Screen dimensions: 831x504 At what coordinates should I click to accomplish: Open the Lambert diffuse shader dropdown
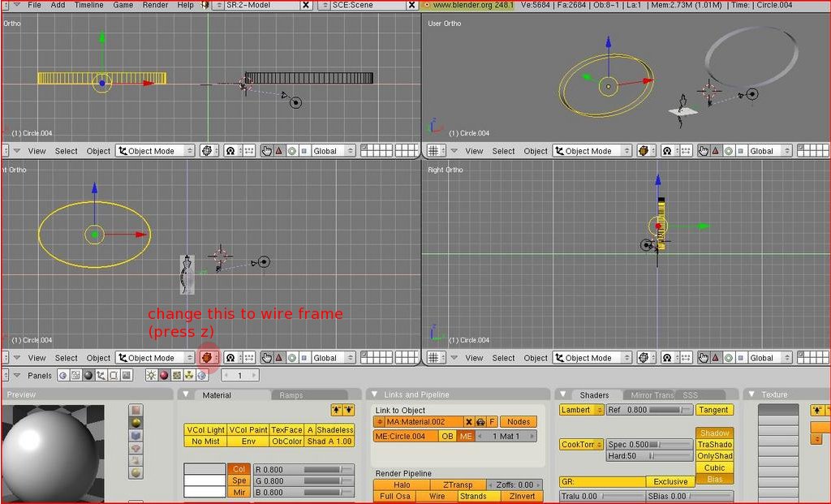(581, 410)
